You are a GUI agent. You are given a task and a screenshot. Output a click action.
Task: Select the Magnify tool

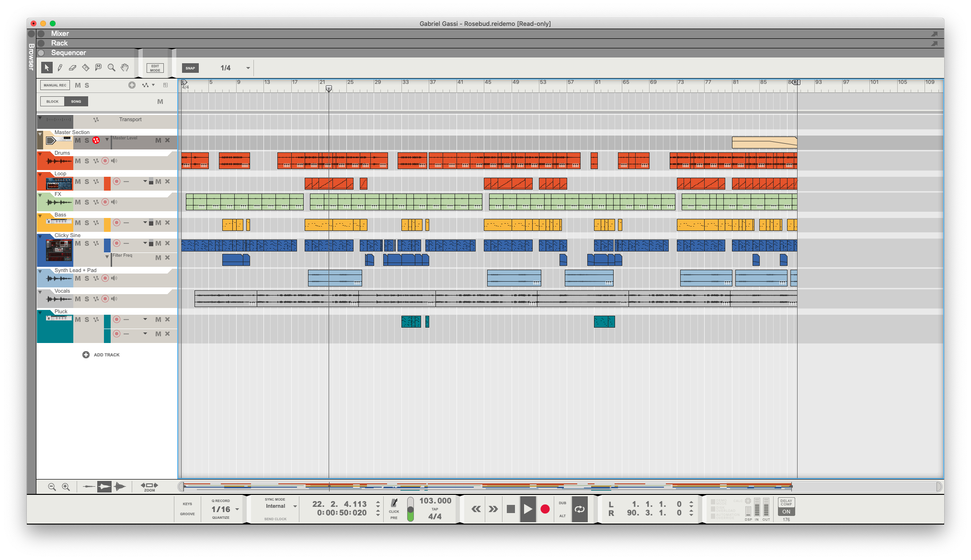[111, 68]
